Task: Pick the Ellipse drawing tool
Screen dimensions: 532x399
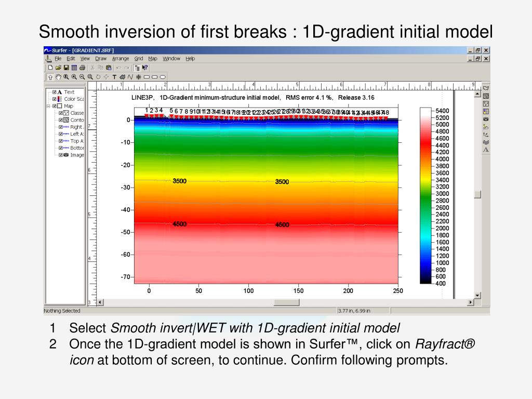Action: click(x=163, y=77)
